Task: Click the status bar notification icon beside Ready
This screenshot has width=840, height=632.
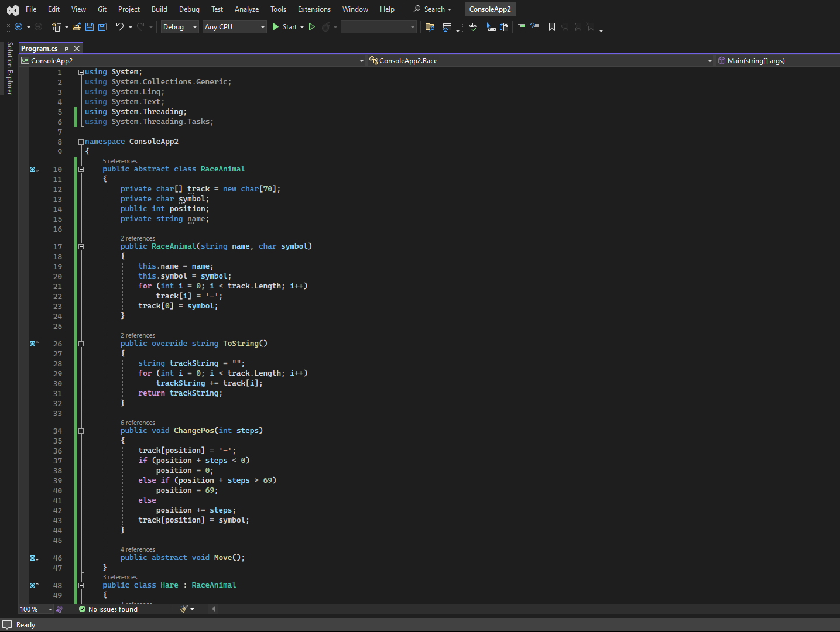Action: (x=7, y=625)
